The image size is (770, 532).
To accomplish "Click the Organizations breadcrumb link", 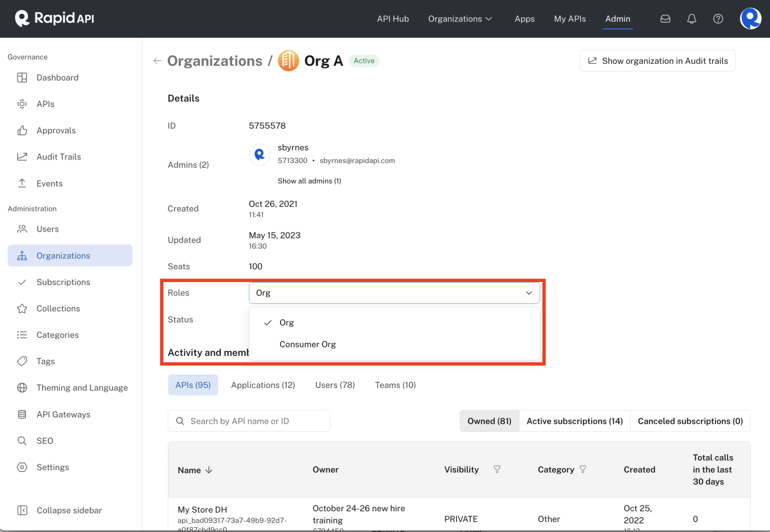I will pos(215,61).
